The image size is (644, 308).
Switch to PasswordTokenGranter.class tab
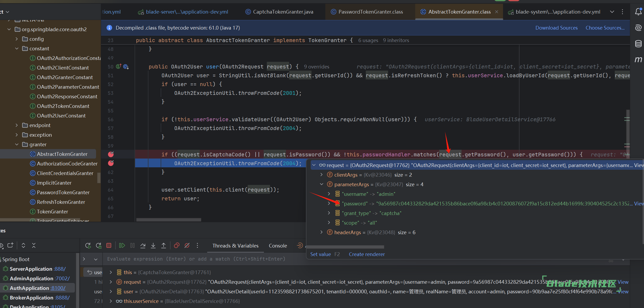point(367,12)
